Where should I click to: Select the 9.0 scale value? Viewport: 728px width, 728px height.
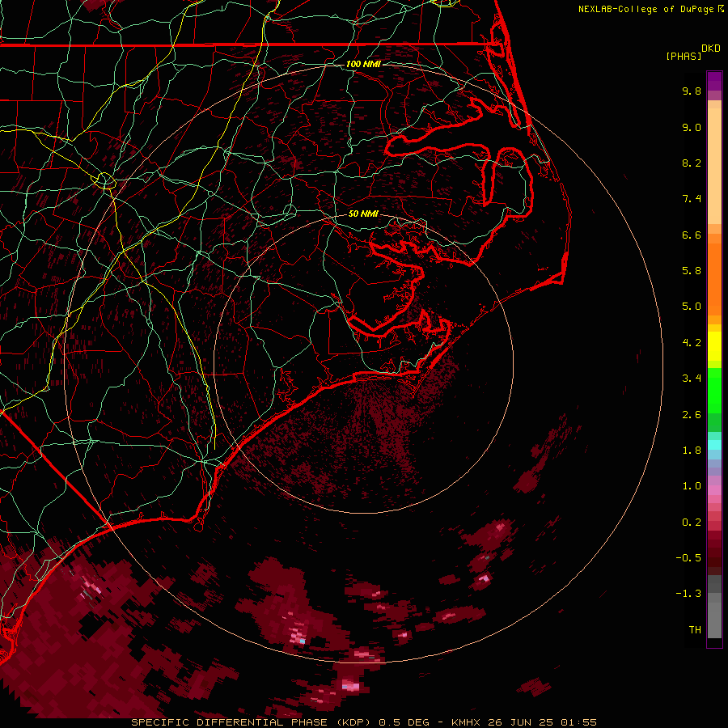(x=692, y=128)
